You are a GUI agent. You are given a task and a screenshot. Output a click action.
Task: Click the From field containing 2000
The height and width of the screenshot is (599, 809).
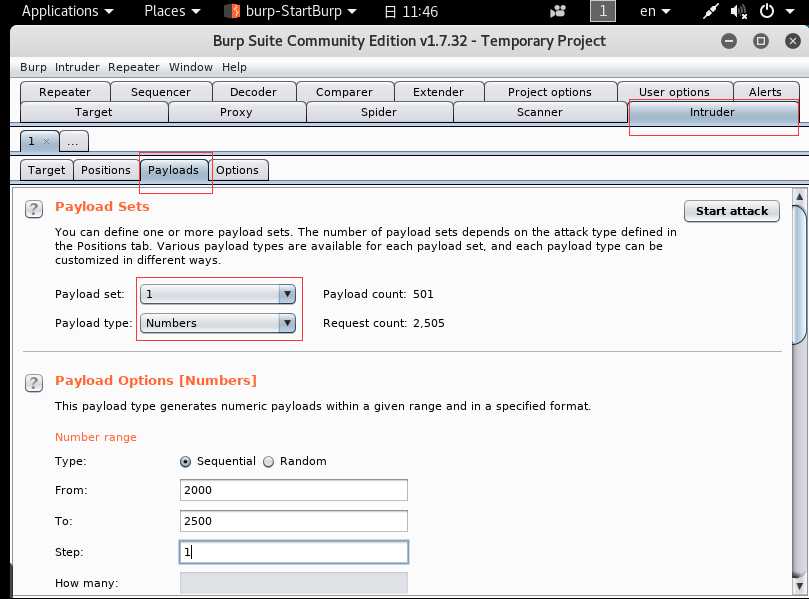(294, 490)
